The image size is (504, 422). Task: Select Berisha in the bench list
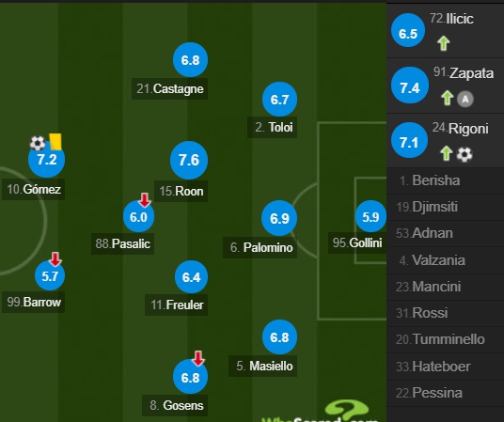(445, 180)
